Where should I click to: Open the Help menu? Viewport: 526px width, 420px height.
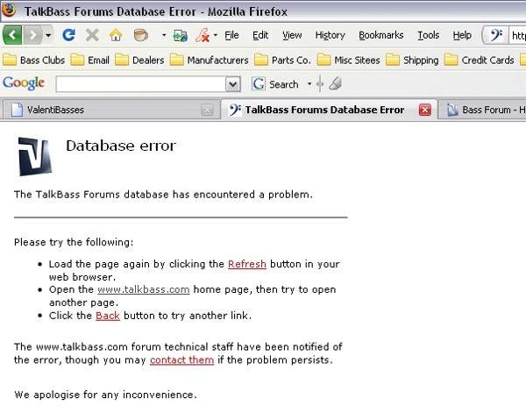click(x=462, y=35)
